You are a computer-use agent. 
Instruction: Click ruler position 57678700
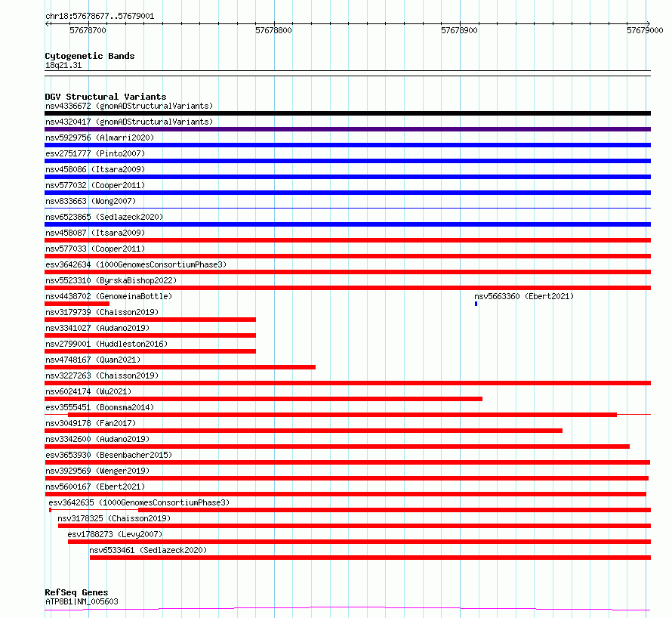tap(88, 30)
